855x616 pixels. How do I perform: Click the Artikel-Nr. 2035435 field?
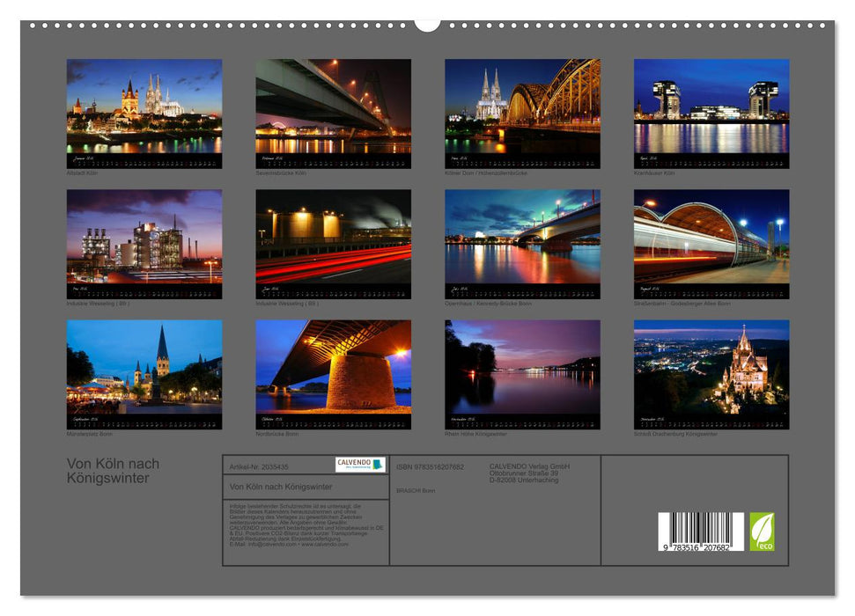pyautogui.click(x=262, y=466)
